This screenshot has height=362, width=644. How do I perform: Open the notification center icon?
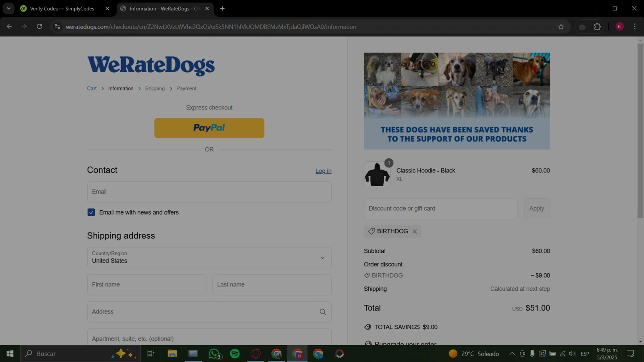[630, 354]
